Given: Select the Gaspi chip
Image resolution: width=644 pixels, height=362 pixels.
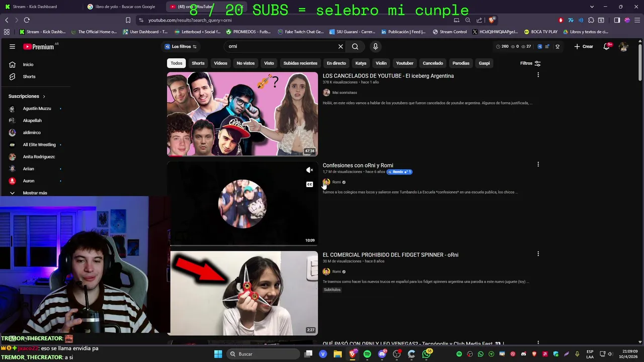Looking at the screenshot, I should [485, 63].
